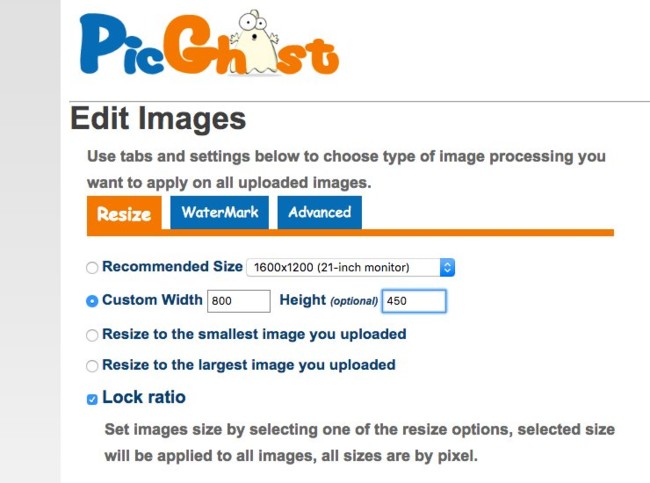Viewport: 650px width, 483px height.
Task: Open the 1600x1200 recommended size dropdown
Action: 351,267
